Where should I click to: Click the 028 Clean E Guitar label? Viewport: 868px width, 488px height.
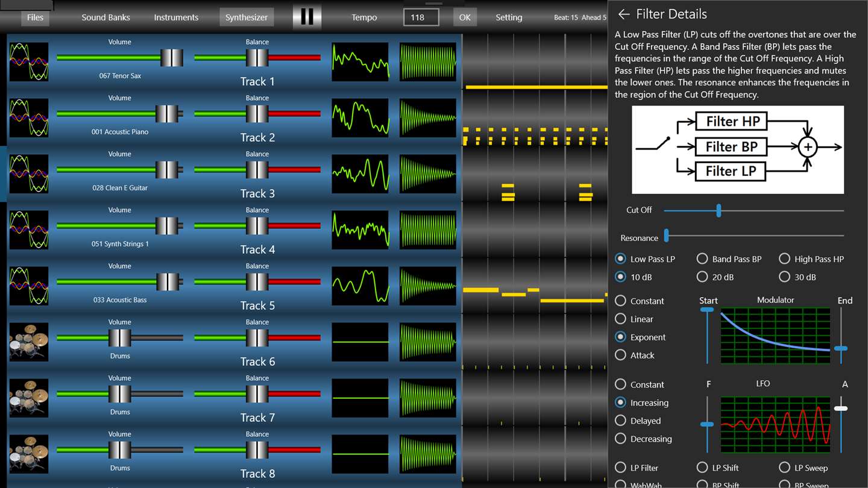[120, 188]
